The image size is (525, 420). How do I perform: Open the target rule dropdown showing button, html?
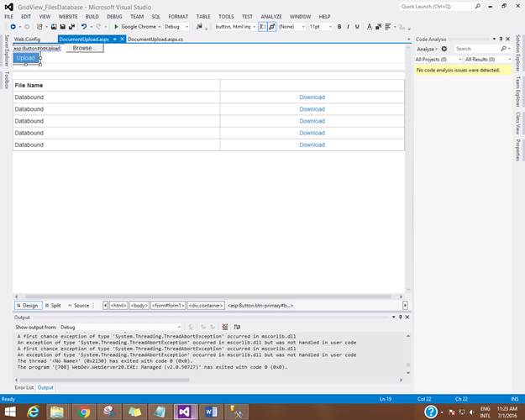[235, 26]
